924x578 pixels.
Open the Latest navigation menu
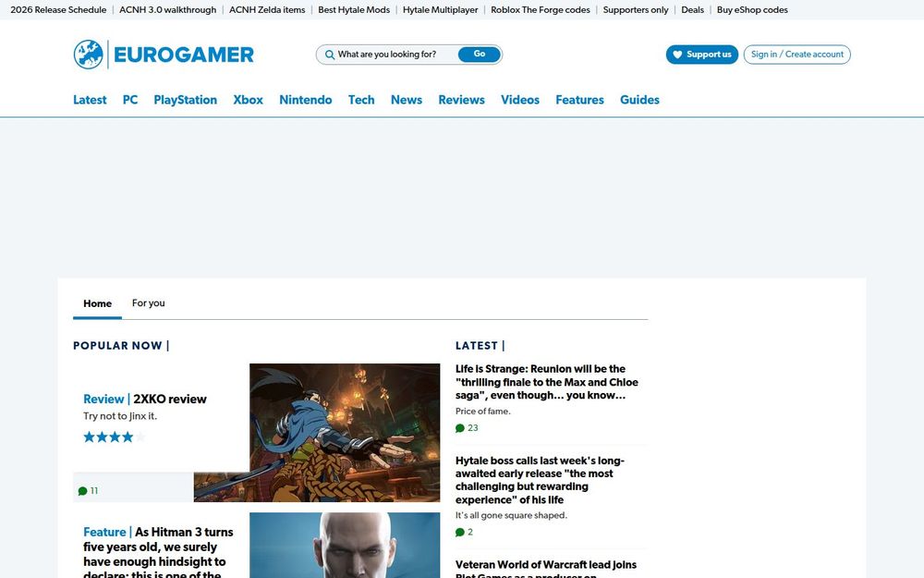[x=90, y=100]
